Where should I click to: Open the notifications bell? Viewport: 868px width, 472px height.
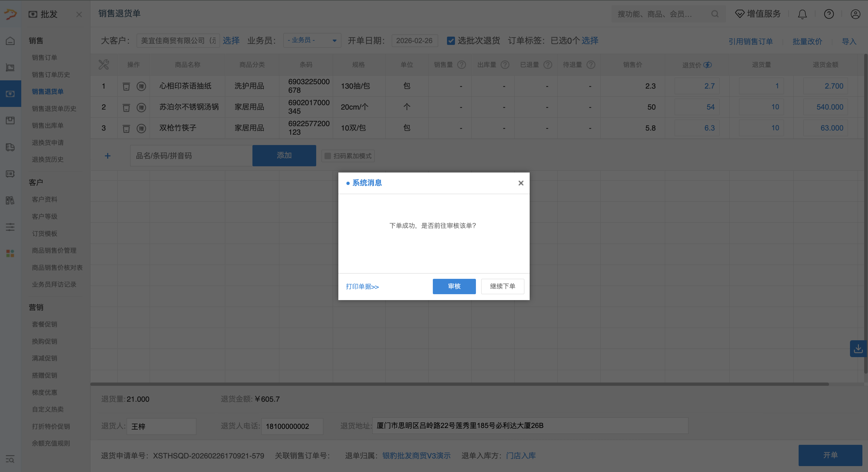pyautogui.click(x=802, y=14)
